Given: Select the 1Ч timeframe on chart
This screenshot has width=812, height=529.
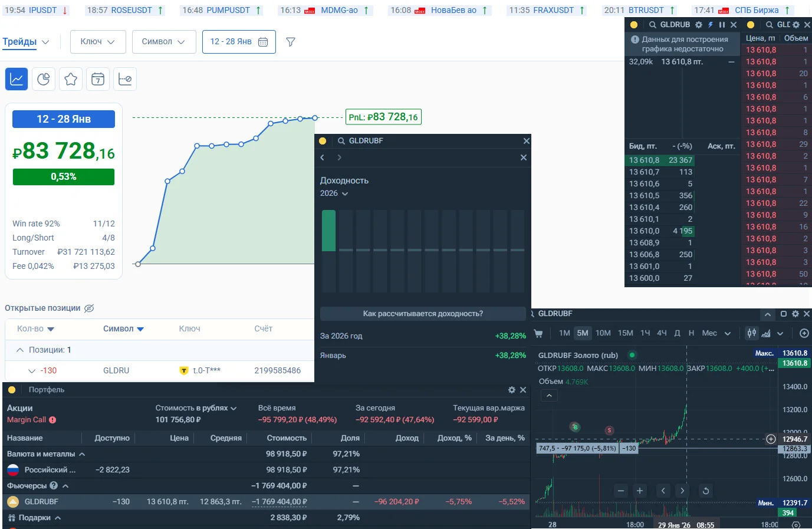Looking at the screenshot, I should [645, 333].
